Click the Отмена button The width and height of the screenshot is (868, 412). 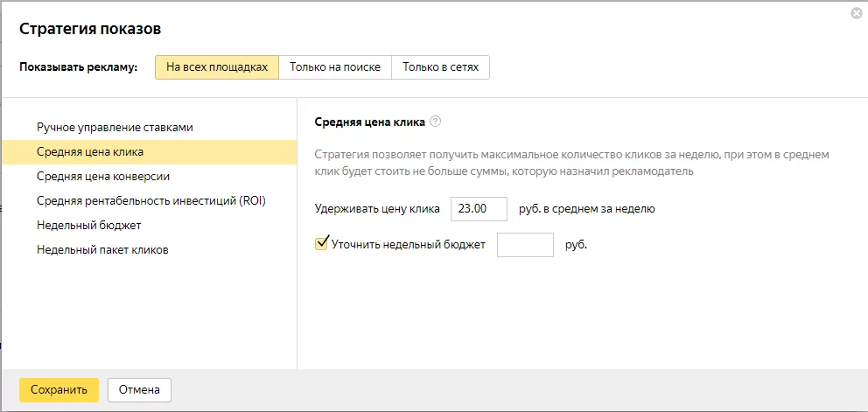tap(139, 390)
